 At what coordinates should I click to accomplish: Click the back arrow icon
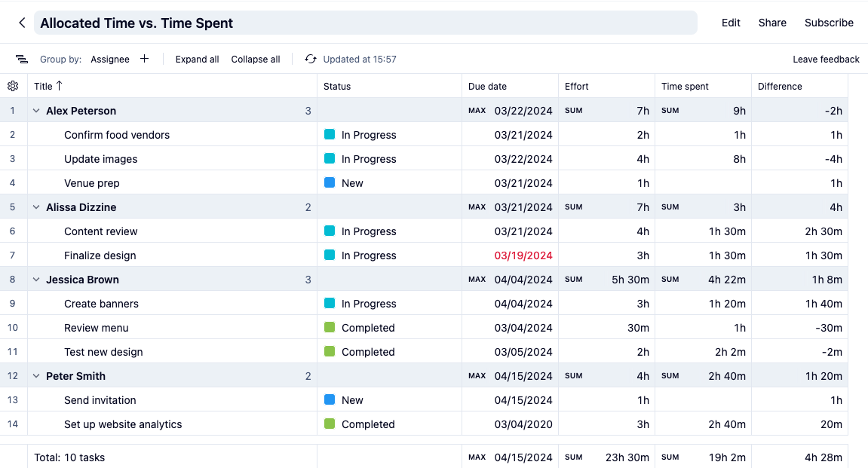[22, 23]
